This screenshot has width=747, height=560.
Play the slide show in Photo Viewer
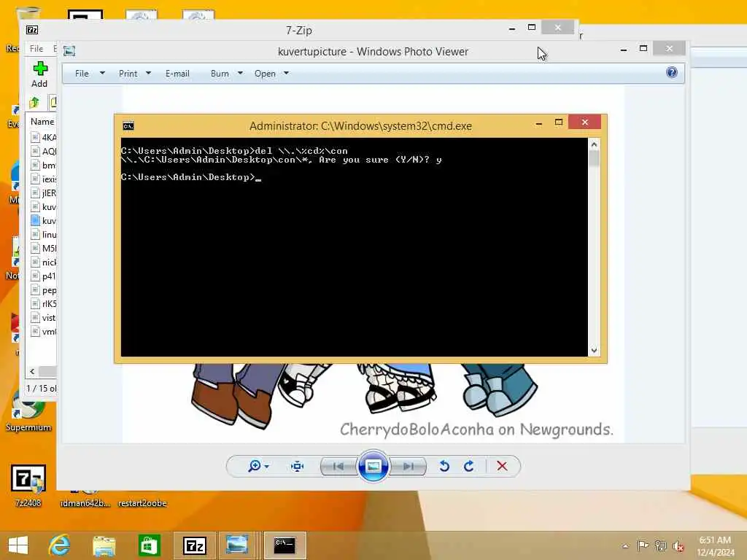[373, 466]
